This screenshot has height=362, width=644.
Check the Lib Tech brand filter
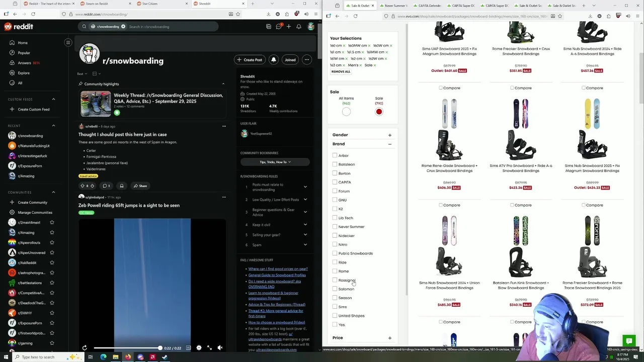click(x=335, y=218)
